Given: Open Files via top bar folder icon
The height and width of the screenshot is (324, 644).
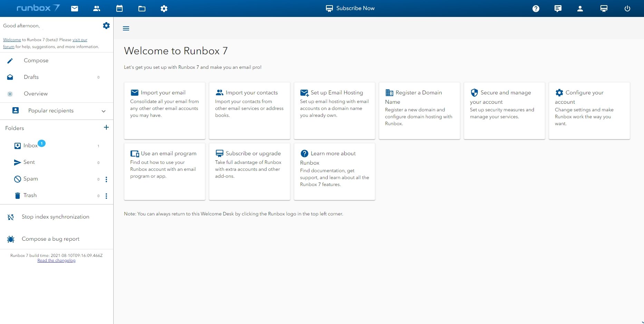Looking at the screenshot, I should point(142,9).
